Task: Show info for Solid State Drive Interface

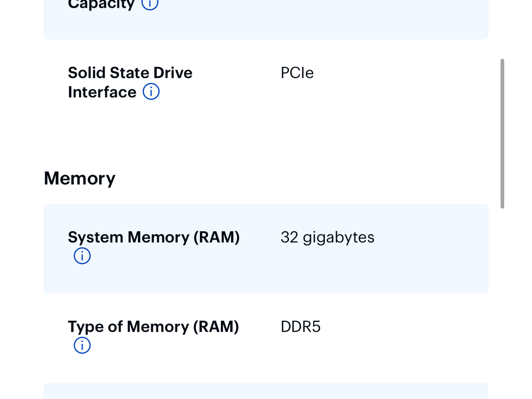Action: tap(151, 91)
